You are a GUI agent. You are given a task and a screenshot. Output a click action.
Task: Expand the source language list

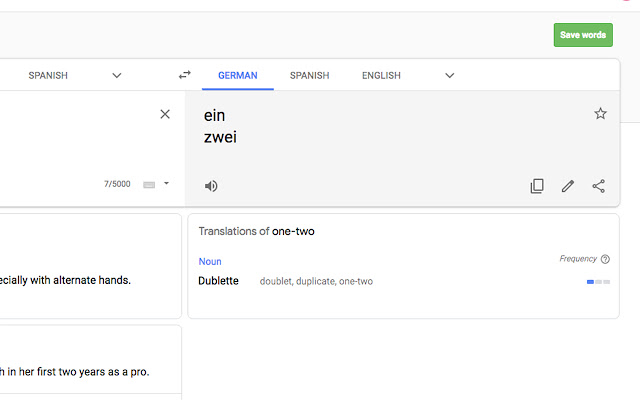coord(117,75)
